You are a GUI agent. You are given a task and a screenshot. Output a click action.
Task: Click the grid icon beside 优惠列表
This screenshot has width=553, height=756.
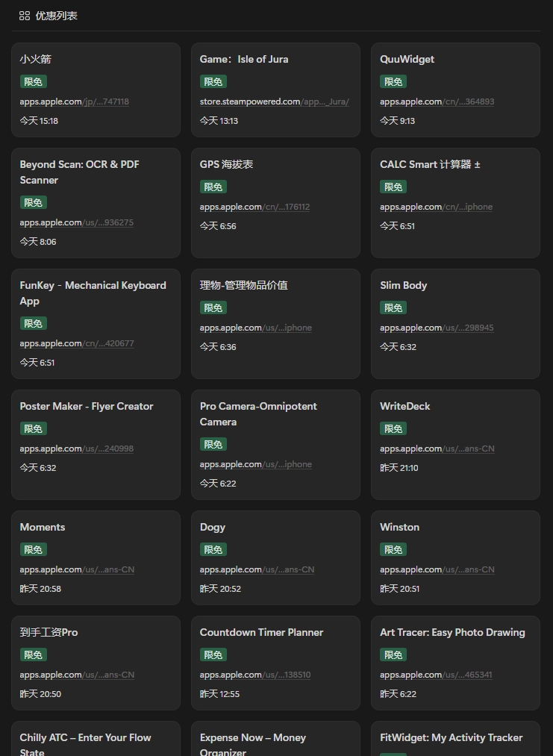[x=25, y=16]
